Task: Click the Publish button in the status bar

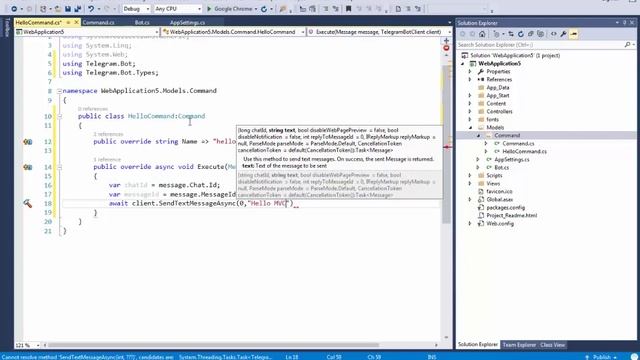Action: (601, 357)
